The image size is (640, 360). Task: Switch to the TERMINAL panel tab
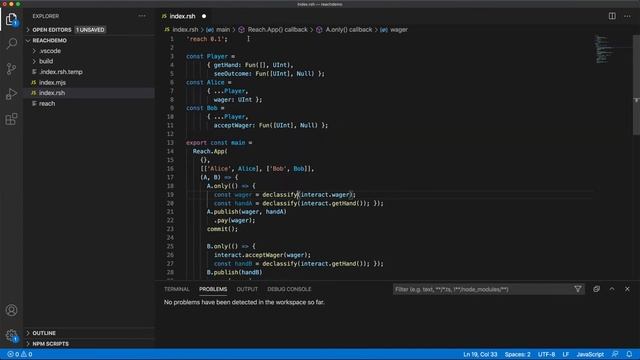click(177, 289)
